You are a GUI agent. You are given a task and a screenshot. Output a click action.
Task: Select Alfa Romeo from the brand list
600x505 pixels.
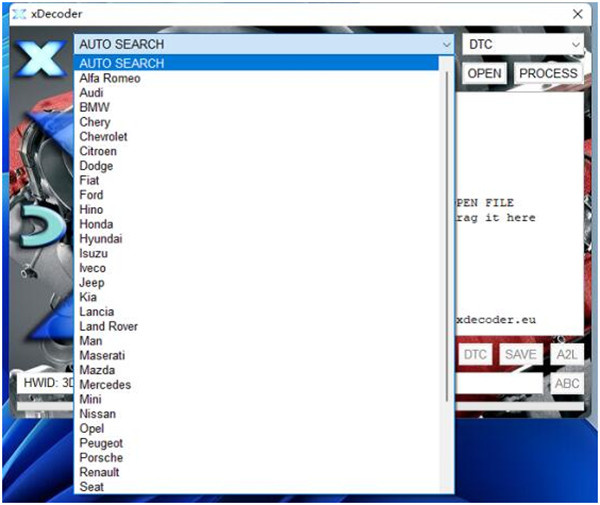(x=110, y=78)
